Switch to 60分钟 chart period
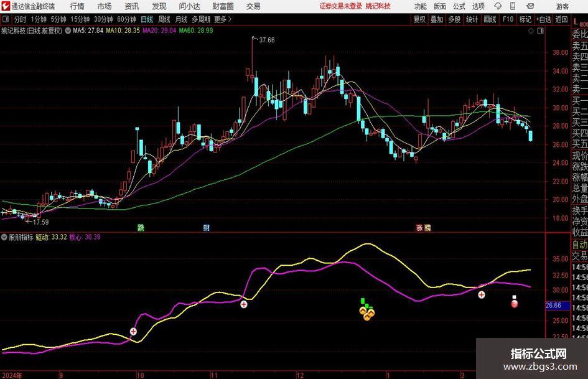Viewport: 588px width, 379px height. [x=126, y=19]
